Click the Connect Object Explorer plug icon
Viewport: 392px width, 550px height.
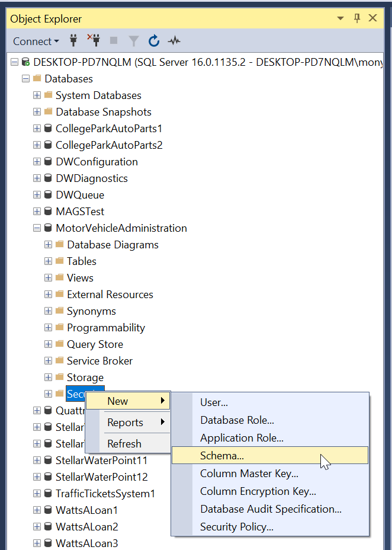(x=73, y=41)
